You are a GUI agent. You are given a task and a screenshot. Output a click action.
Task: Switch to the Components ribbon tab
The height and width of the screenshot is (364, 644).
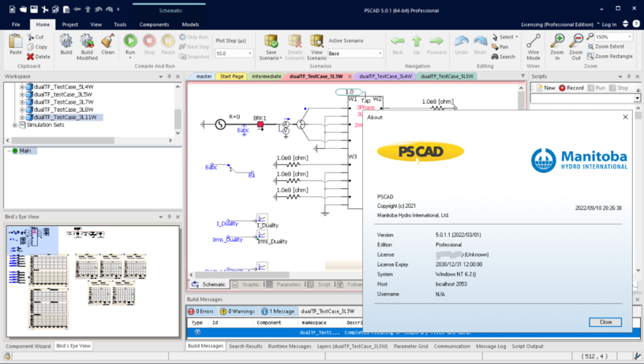tap(154, 24)
